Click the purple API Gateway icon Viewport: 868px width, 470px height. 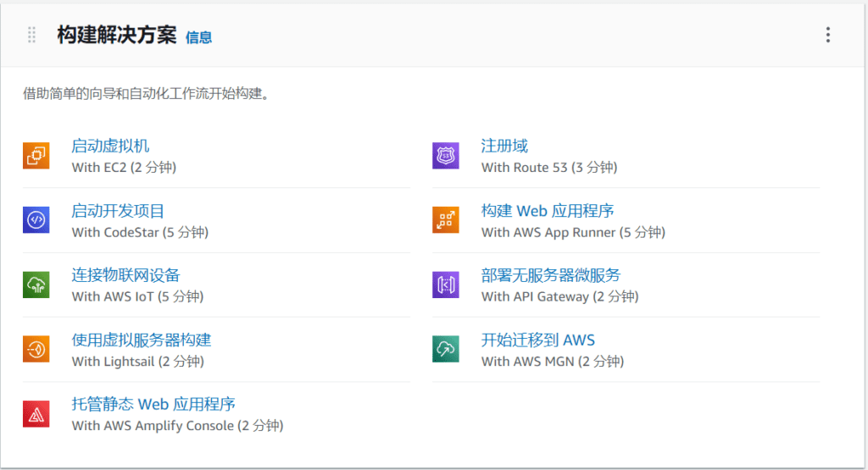click(x=445, y=285)
